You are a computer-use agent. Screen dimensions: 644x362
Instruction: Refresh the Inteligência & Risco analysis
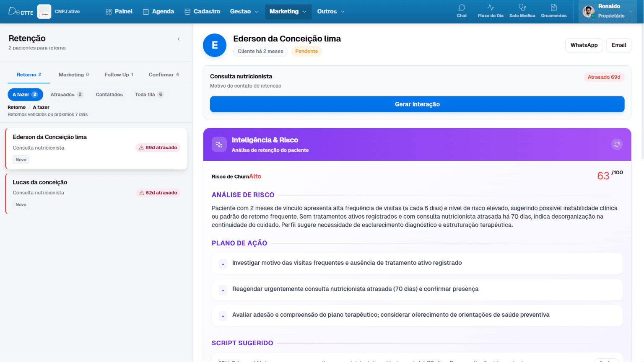[x=617, y=144]
